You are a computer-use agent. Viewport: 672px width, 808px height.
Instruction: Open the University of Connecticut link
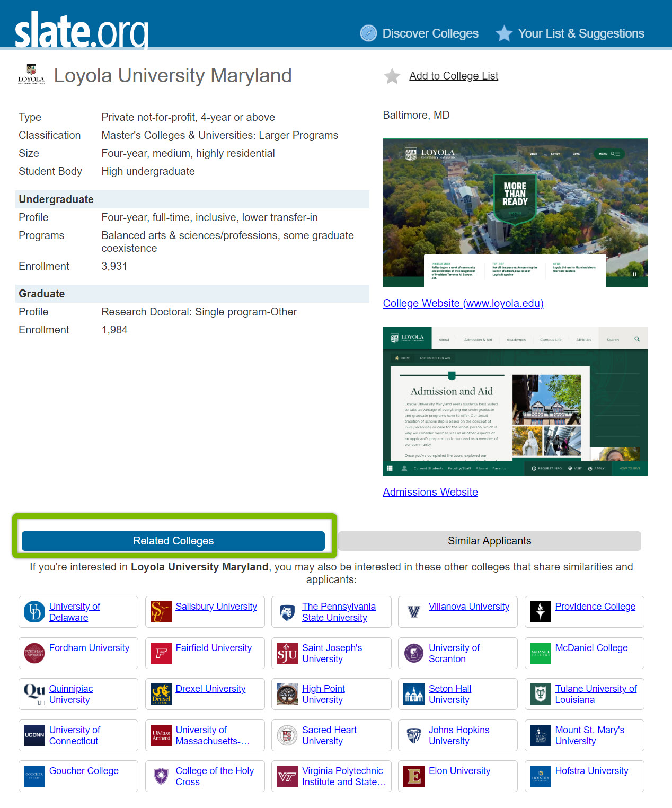75,735
